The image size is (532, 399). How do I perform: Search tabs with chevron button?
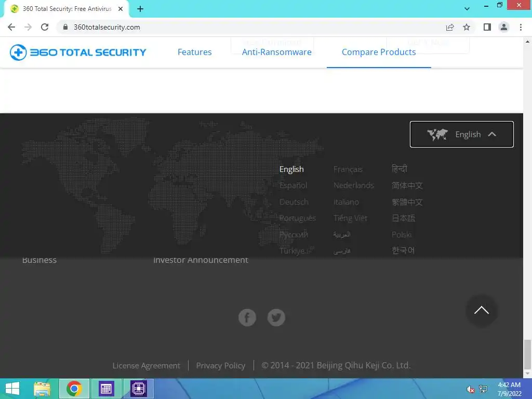pyautogui.click(x=467, y=9)
